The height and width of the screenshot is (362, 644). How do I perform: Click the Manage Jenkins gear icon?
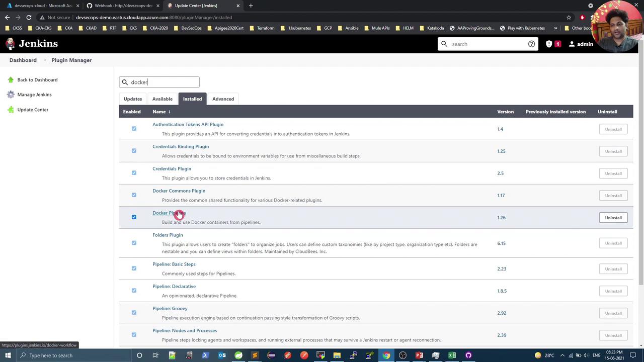tap(11, 95)
